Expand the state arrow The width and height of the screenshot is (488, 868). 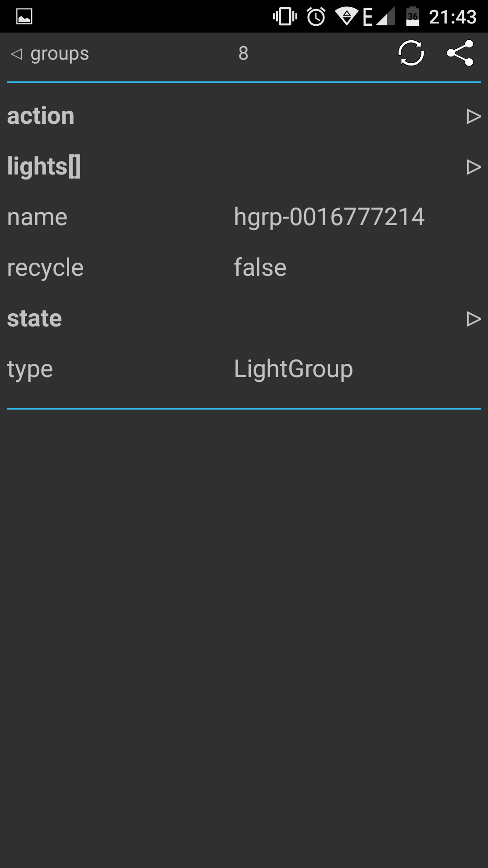474,319
